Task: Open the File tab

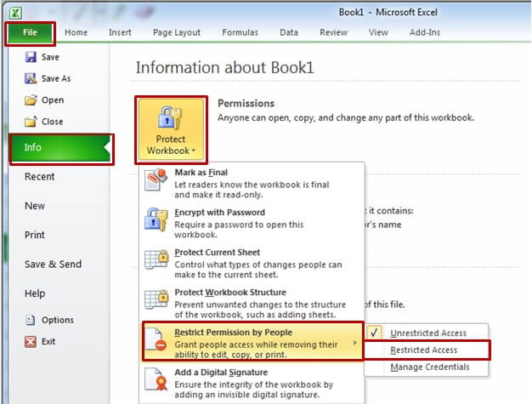Action: tap(30, 32)
